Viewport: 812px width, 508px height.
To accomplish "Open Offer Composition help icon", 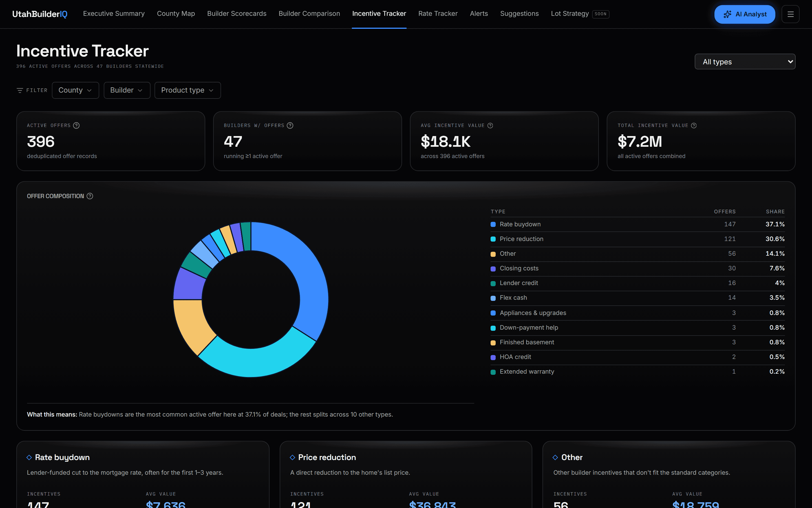I will pyautogui.click(x=90, y=196).
